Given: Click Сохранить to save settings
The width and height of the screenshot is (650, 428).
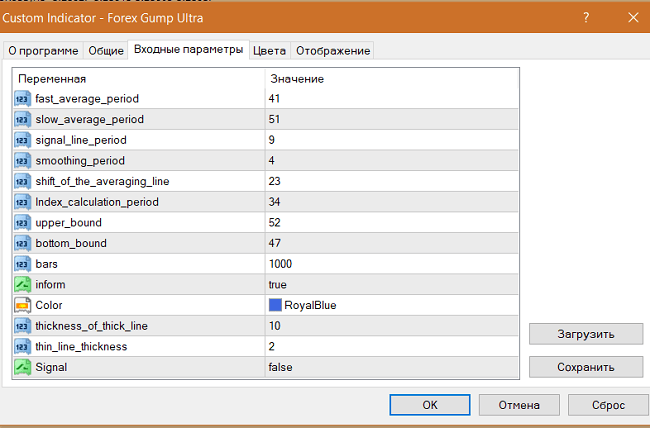Looking at the screenshot, I should (x=586, y=367).
